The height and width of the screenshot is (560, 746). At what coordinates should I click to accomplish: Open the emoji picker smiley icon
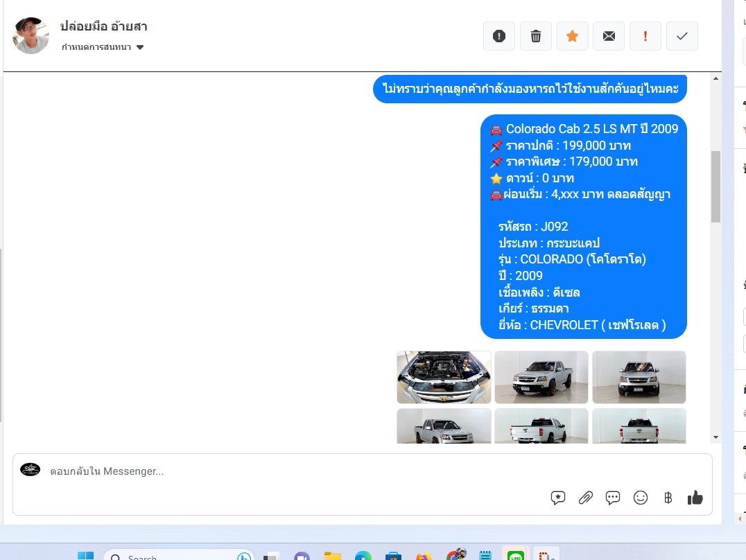pos(641,498)
